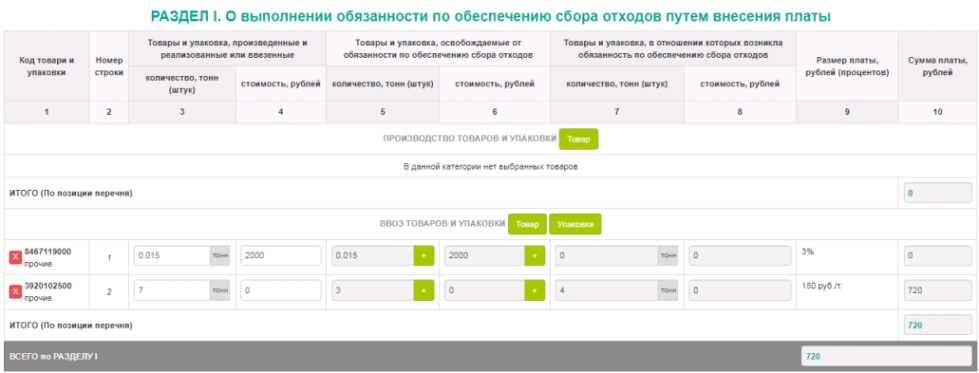Screen dimensions: 979x373
Task: Click plus next to exempt quantity 0.015
Action: tap(423, 256)
